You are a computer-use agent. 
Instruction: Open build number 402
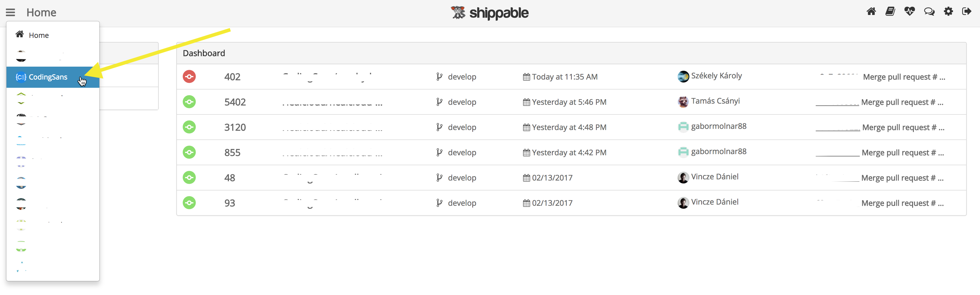(x=232, y=77)
